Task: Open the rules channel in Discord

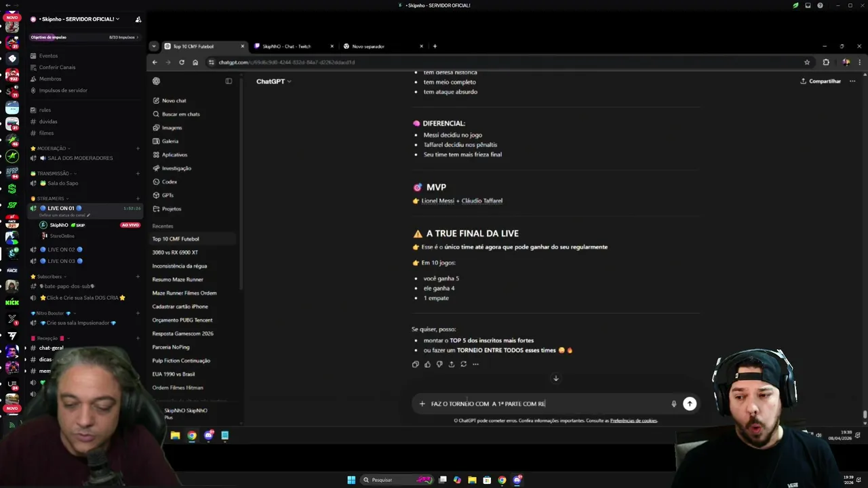Action: coord(45,110)
